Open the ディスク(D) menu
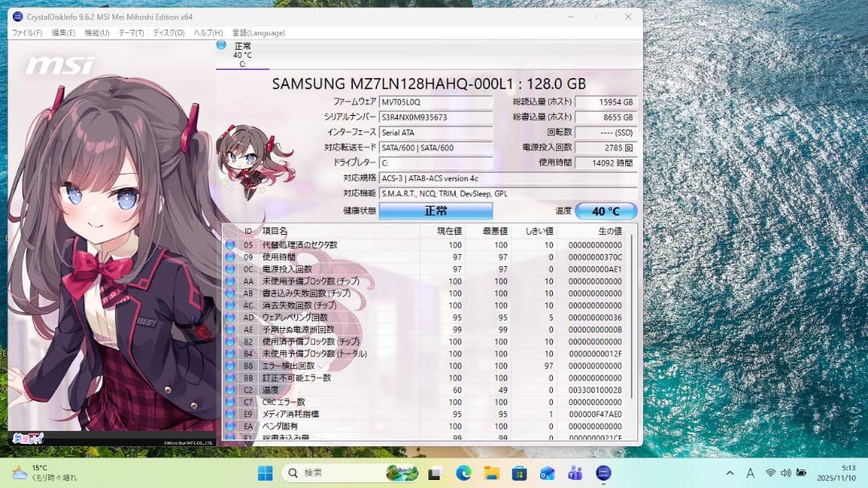This screenshot has width=868, height=488. point(168,33)
